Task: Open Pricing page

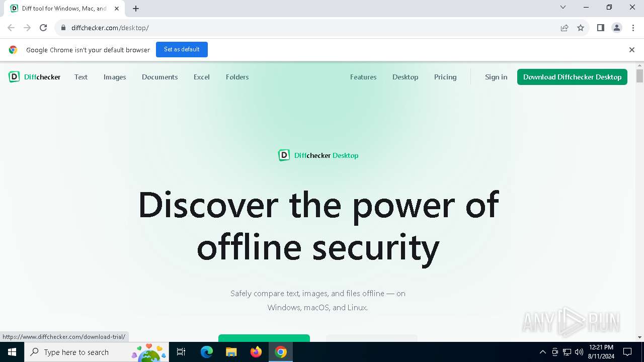Action: coord(445,77)
